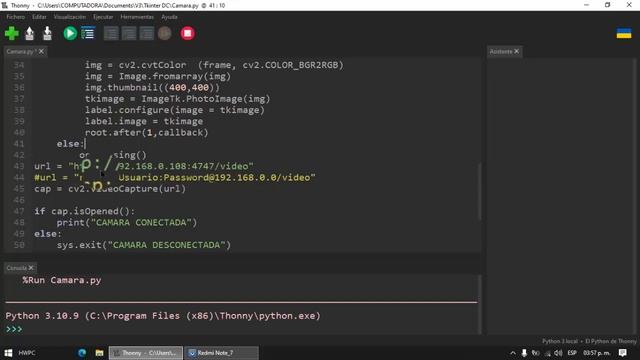Click line label.image = tkimage
Image resolution: width=640 pixels, height=360 pixels.
144,121
